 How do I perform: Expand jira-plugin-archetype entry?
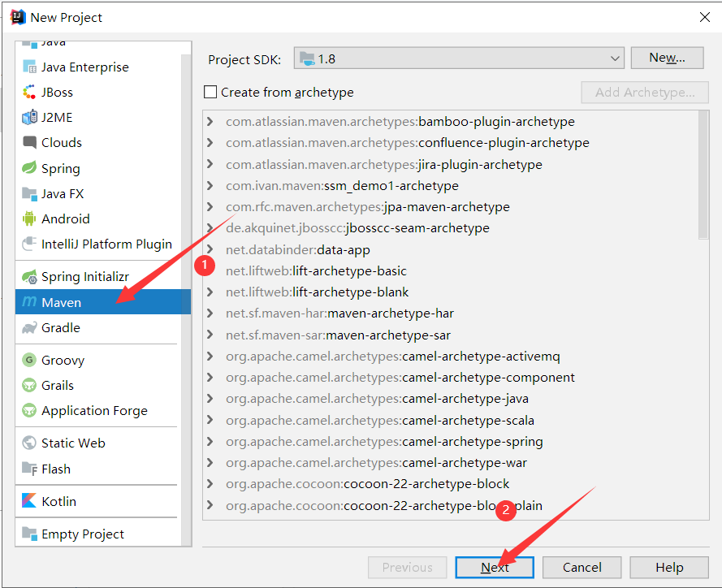pos(210,164)
